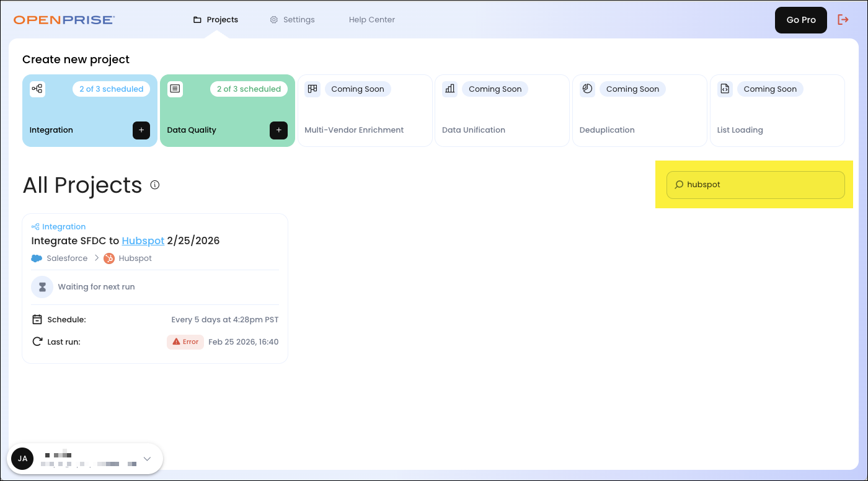Click the info icon beside All Projects
The image size is (868, 481).
[x=155, y=185]
